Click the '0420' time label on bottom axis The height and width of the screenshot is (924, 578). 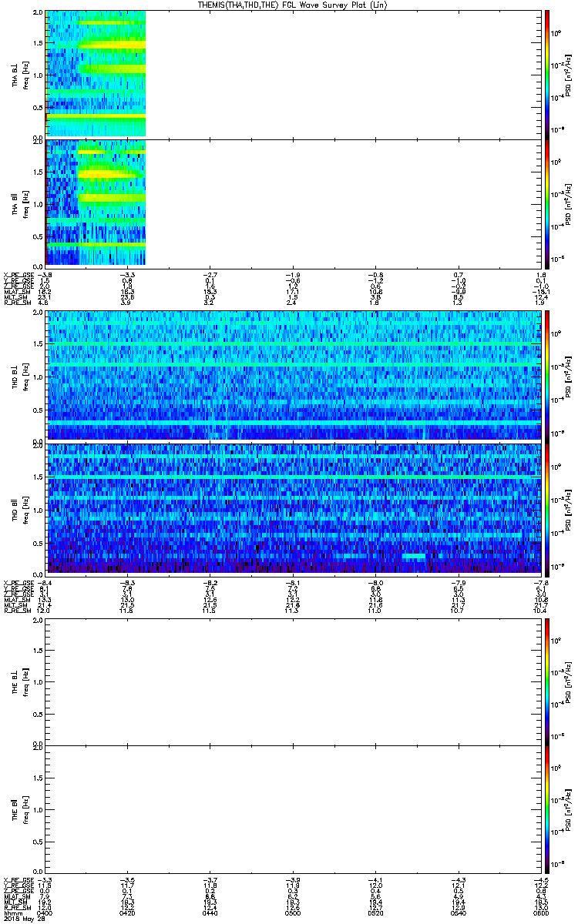127,913
